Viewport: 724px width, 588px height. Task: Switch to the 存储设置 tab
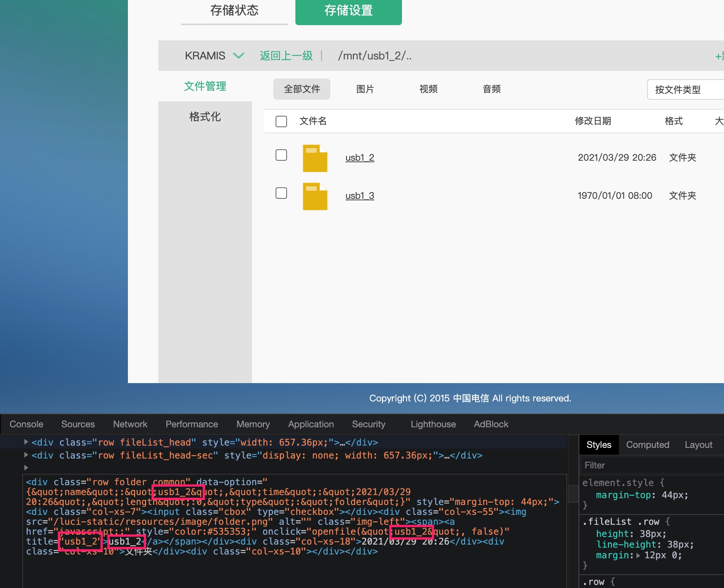[348, 11]
